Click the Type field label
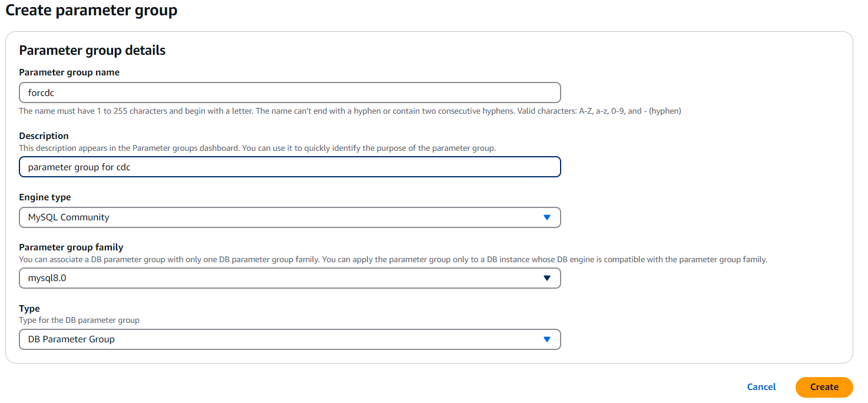The height and width of the screenshot is (403, 868). 29,309
